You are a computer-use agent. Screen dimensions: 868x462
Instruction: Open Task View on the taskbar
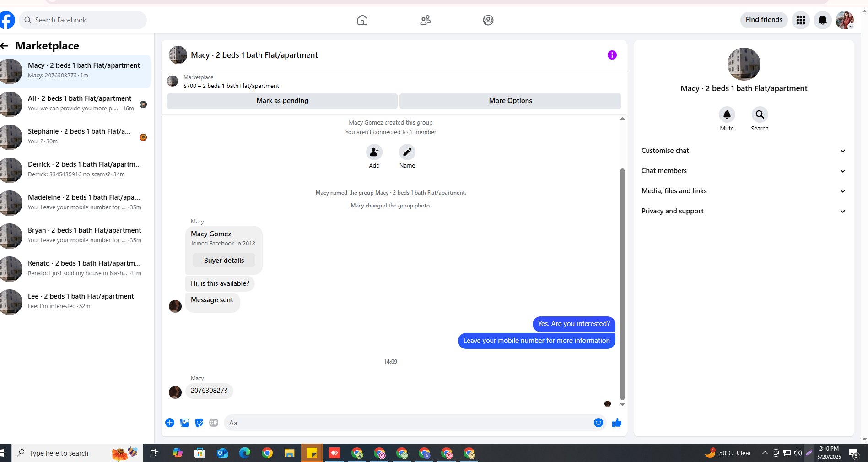pos(154,453)
